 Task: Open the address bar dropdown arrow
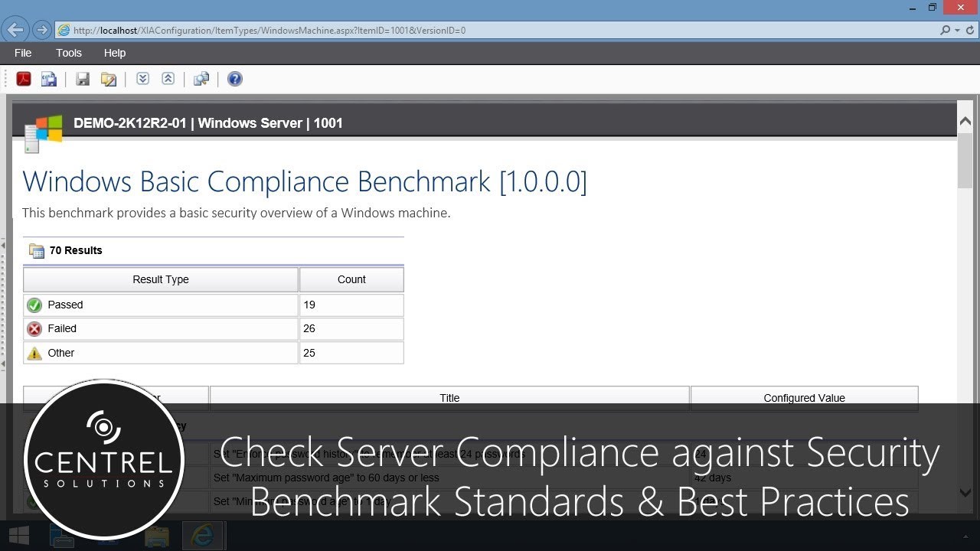[957, 31]
